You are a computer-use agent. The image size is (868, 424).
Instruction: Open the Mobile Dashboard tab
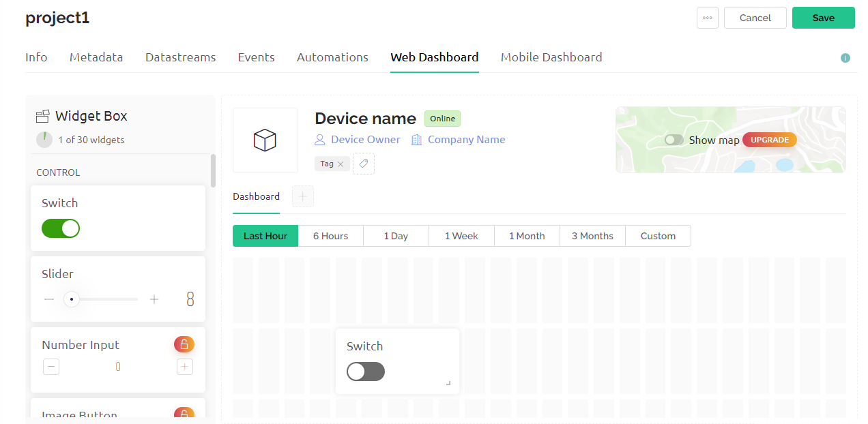(551, 57)
